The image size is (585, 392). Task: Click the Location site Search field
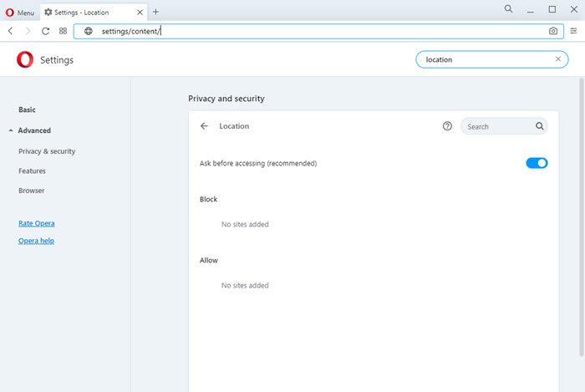(504, 126)
